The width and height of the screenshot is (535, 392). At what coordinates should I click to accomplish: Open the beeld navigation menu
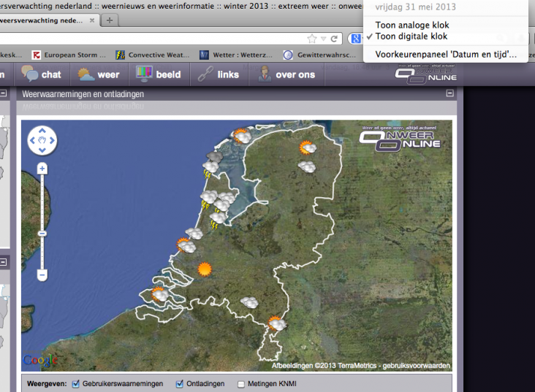pyautogui.click(x=159, y=74)
